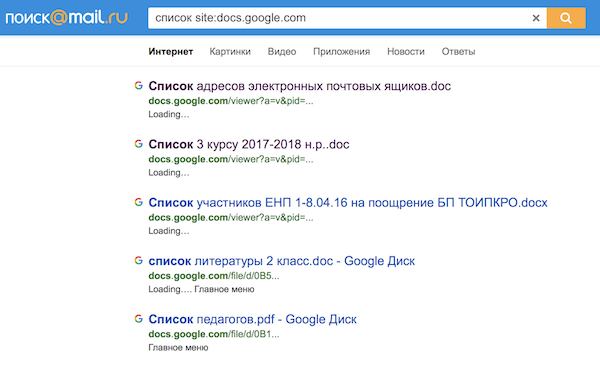Image resolution: width=600 pixels, height=370 pixels.
Task: Click the Google favicon beside Список участников ЕНП result
Action: [x=139, y=202]
